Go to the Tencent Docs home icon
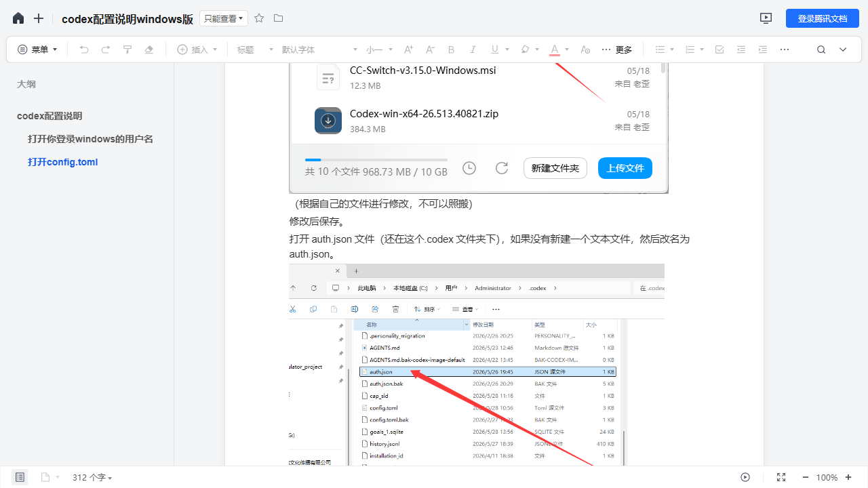 18,18
